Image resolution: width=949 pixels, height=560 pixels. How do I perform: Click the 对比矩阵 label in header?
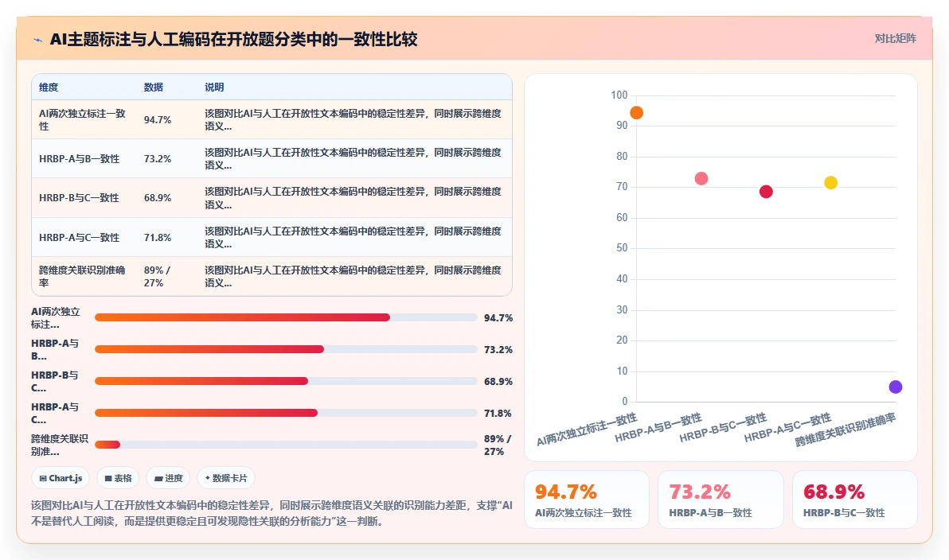point(895,39)
